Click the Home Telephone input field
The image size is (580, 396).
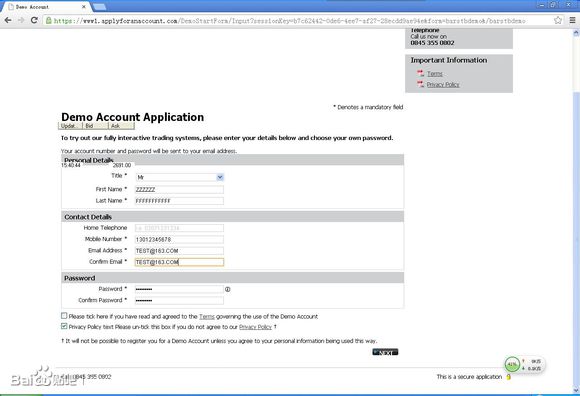coord(179,228)
